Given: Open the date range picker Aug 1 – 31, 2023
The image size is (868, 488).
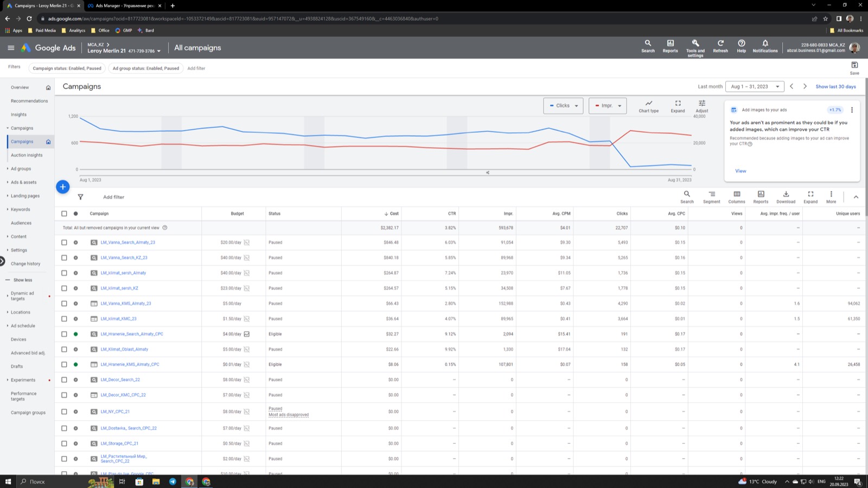Looking at the screenshot, I should [x=755, y=86].
